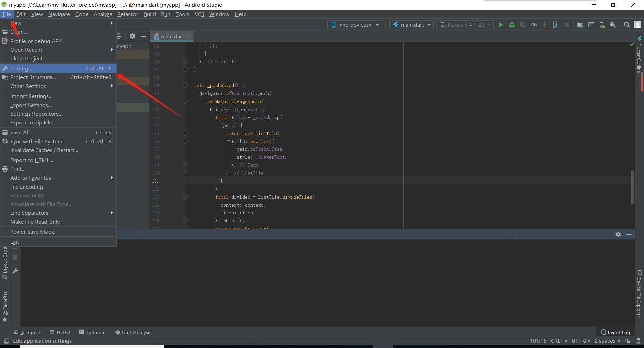The height and width of the screenshot is (348, 644).
Task: Open the Dart Analysis tool window
Action: tap(133, 332)
